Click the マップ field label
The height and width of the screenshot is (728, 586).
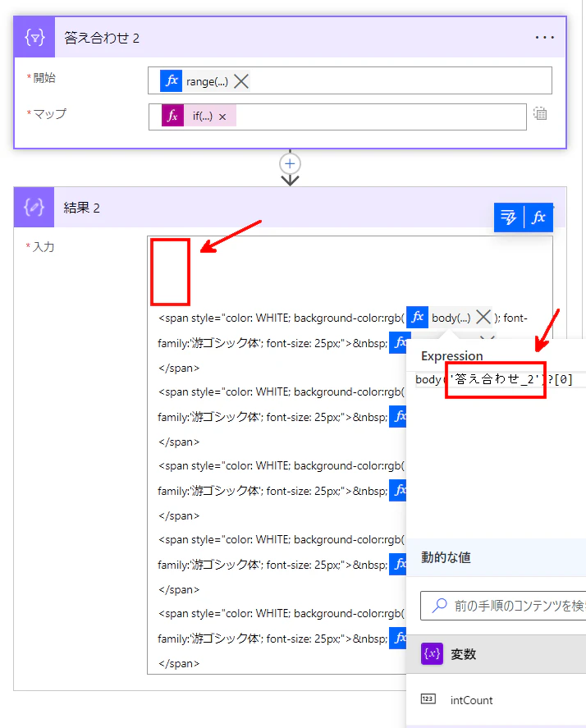pos(49,114)
